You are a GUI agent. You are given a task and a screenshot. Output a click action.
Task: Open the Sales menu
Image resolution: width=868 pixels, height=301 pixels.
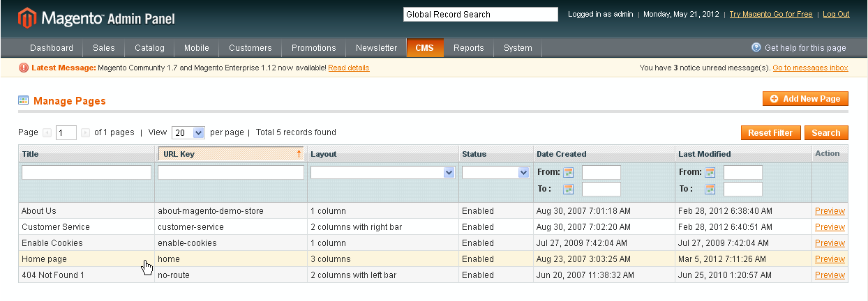point(104,48)
